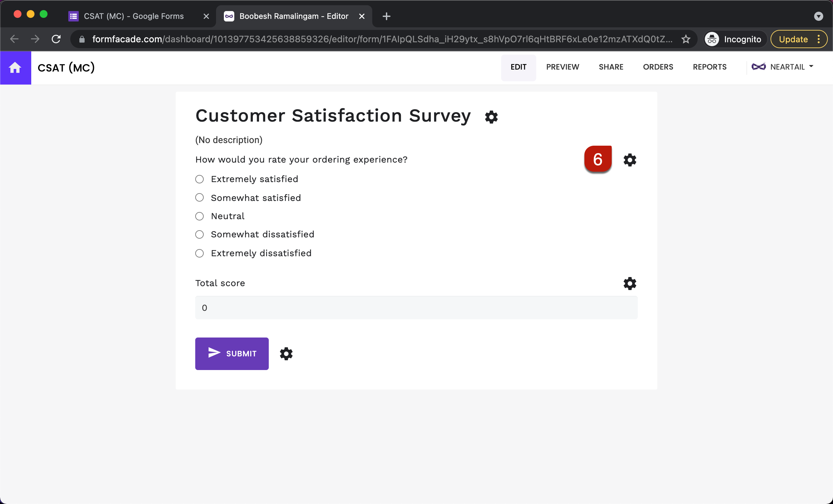Open the REPORTS section
The image size is (833, 504).
(710, 67)
